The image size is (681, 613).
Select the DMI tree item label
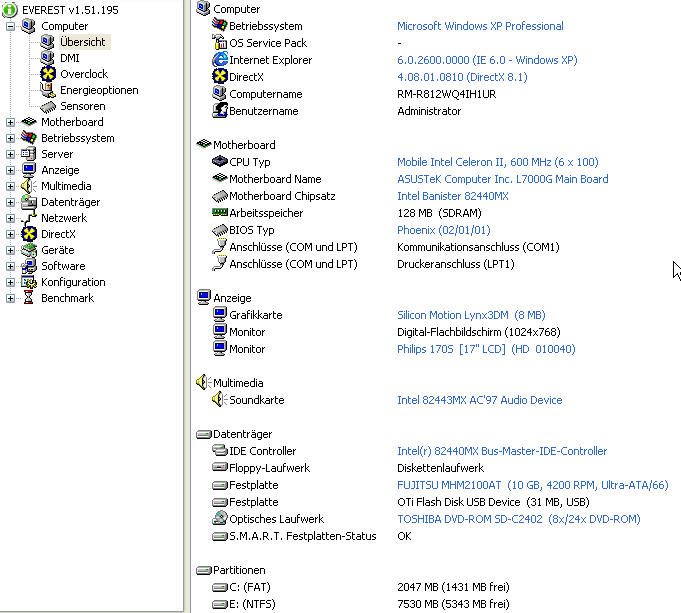(69, 58)
